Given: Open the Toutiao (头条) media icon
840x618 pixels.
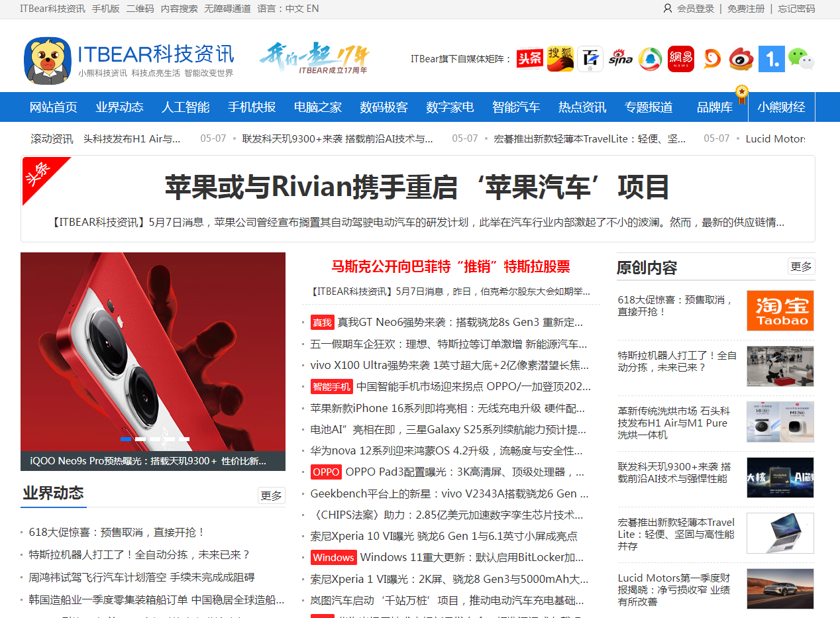Looking at the screenshot, I should 530,59.
